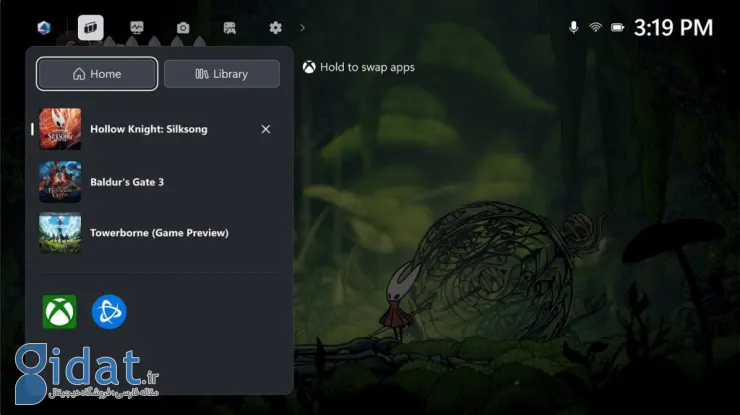Click the Baldur's Gate 3 cover thumbnail
740x415 pixels.
coord(60,182)
